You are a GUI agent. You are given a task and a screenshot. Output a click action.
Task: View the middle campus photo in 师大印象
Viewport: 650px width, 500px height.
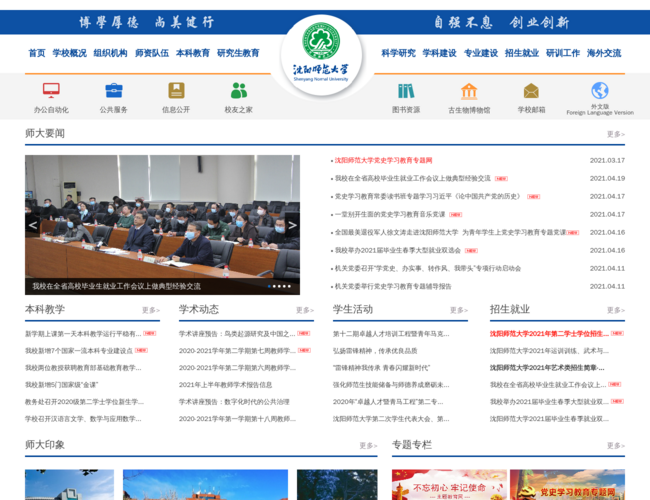coord(205,485)
